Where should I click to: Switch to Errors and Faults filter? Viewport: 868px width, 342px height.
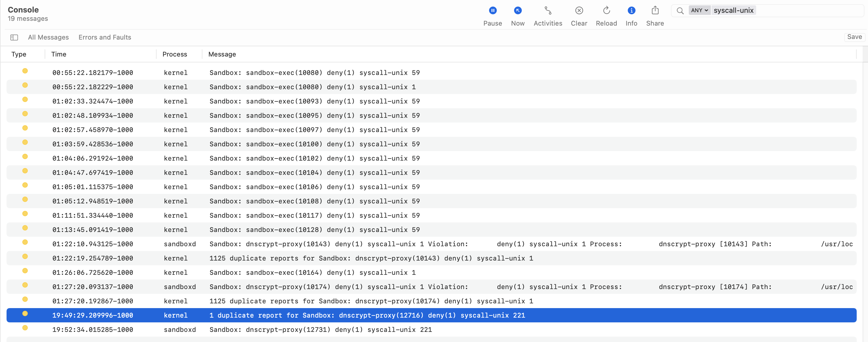(105, 37)
